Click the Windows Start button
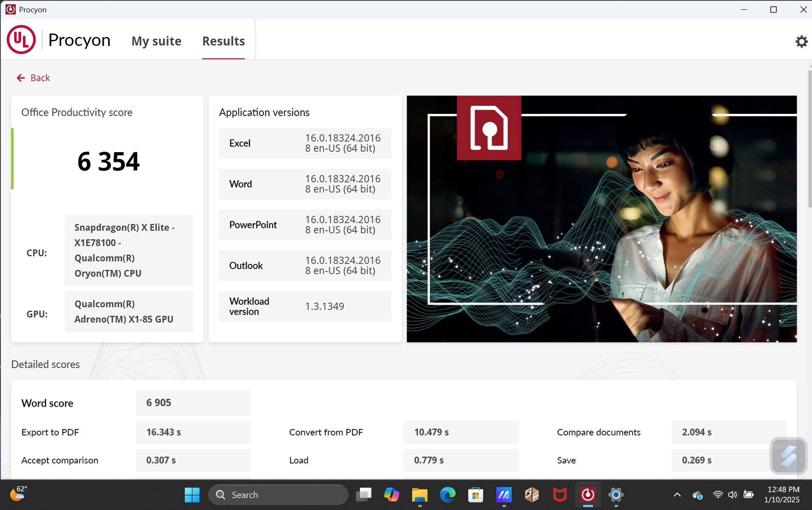Screen dimensions: 812x510 [x=192, y=495]
